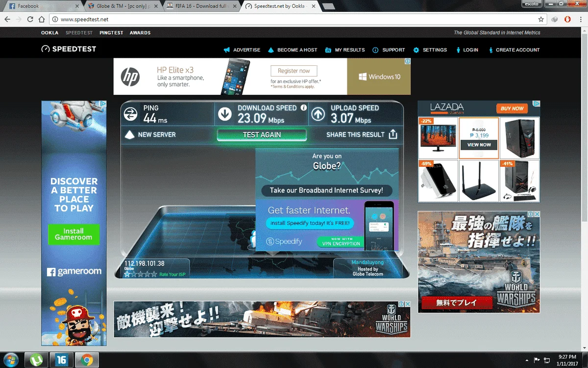588x368 pixels.
Task: Open the Chrome menu (three dots)
Action: click(x=580, y=19)
